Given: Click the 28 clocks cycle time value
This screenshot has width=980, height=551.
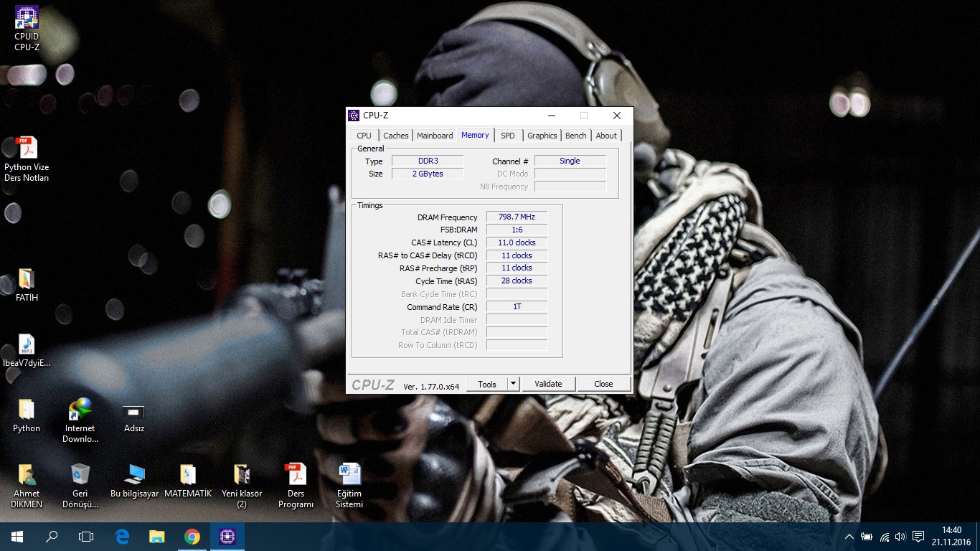Looking at the screenshot, I should pyautogui.click(x=517, y=281).
